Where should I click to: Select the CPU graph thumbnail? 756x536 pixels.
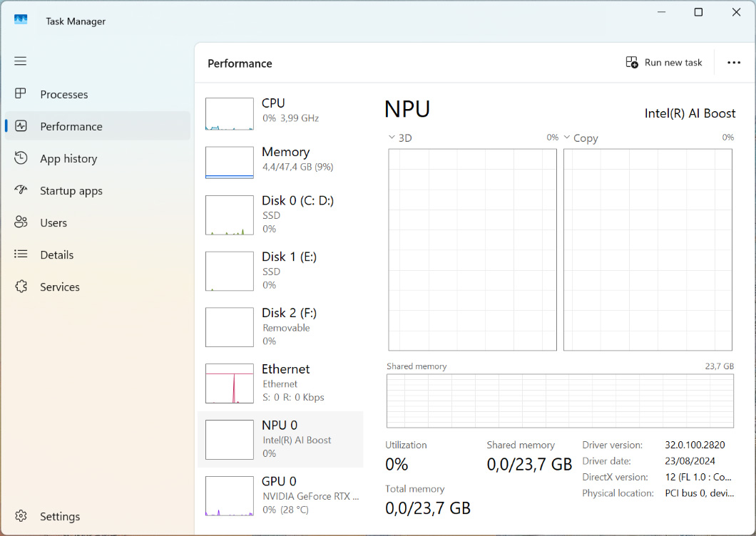pyautogui.click(x=230, y=114)
